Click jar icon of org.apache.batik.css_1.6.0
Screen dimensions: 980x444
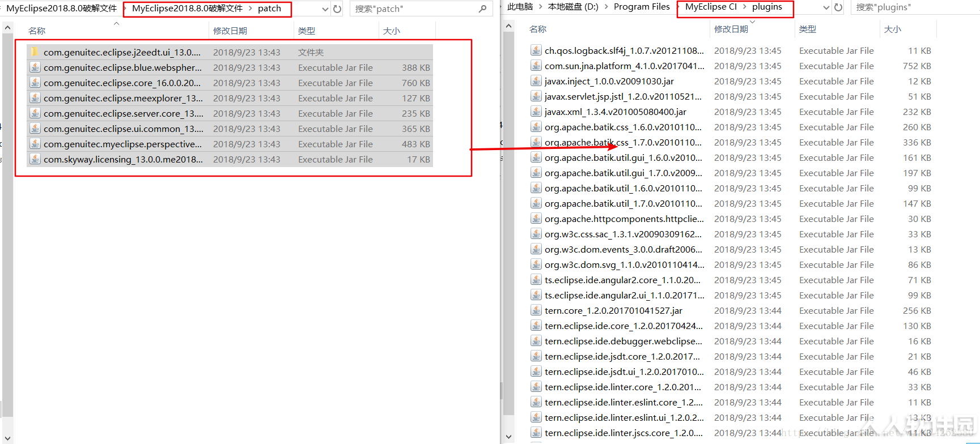coord(536,127)
